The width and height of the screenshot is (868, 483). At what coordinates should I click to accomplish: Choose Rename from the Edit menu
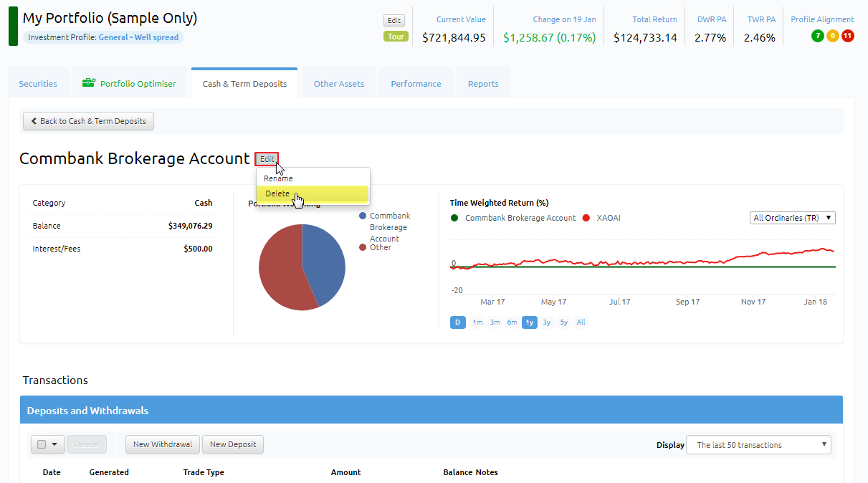coord(278,178)
